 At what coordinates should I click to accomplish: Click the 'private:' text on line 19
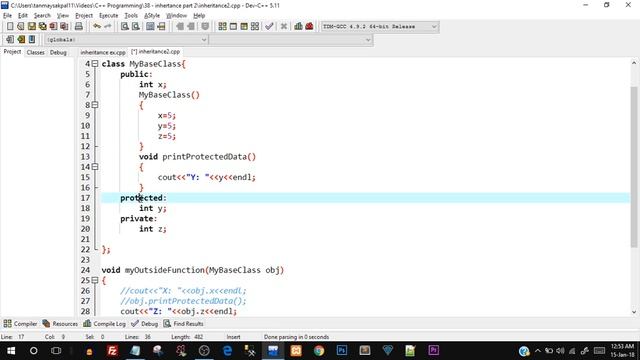[138, 219]
